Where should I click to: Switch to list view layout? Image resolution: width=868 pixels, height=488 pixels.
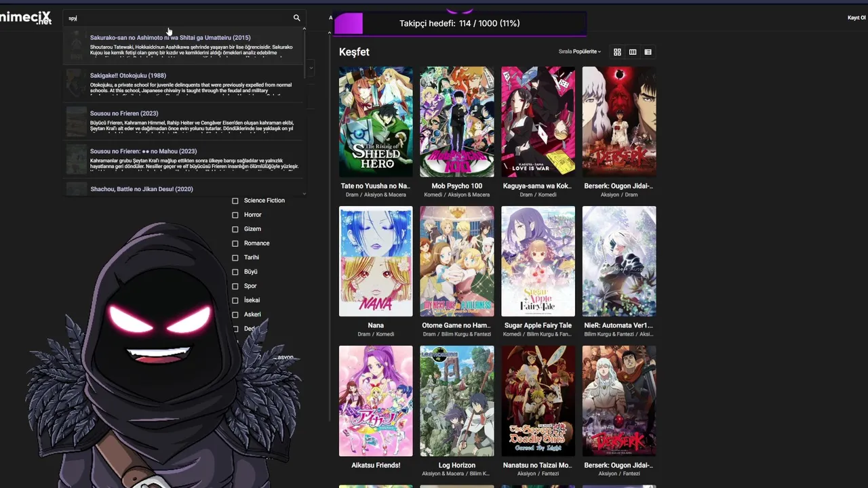(648, 52)
